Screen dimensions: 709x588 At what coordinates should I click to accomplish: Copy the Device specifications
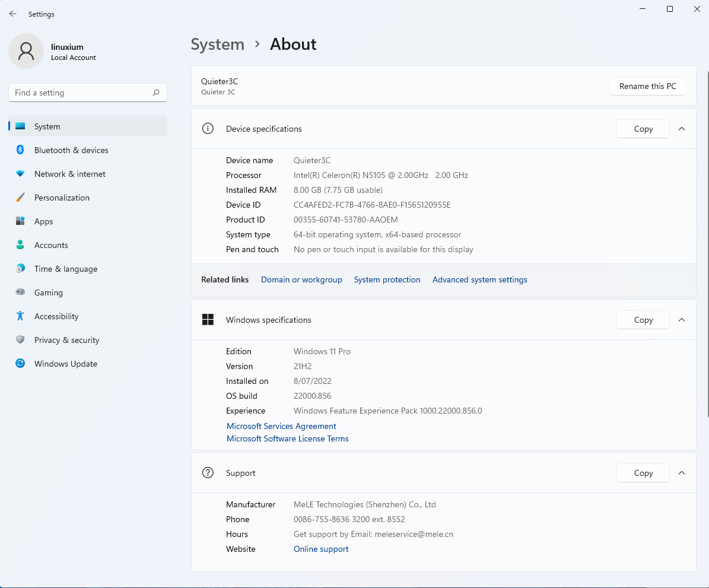[x=643, y=129]
